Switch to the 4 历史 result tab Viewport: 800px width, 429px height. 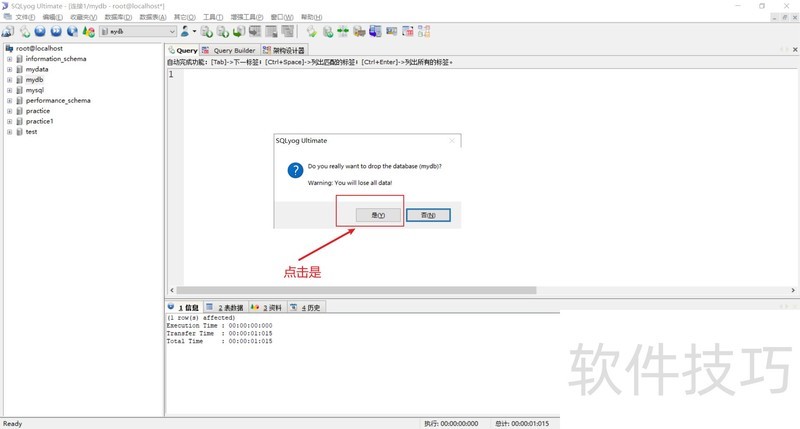click(x=306, y=308)
